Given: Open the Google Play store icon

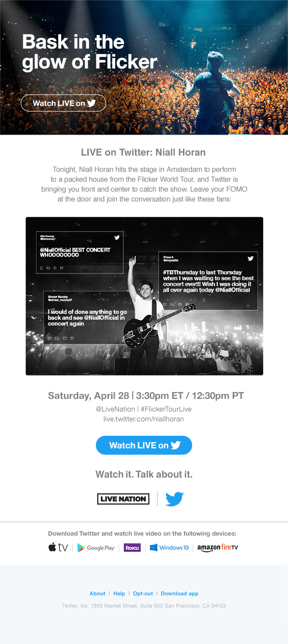Looking at the screenshot, I should (95, 548).
